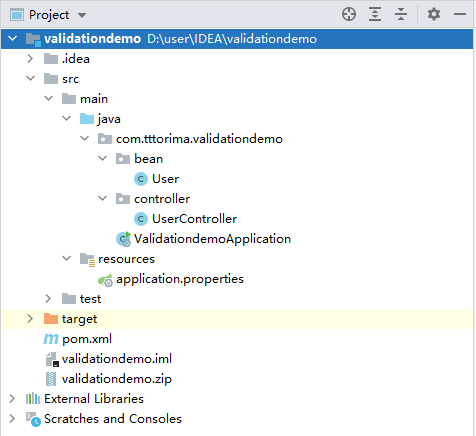
Task: Click the Project panel title label
Action: pos(49,15)
